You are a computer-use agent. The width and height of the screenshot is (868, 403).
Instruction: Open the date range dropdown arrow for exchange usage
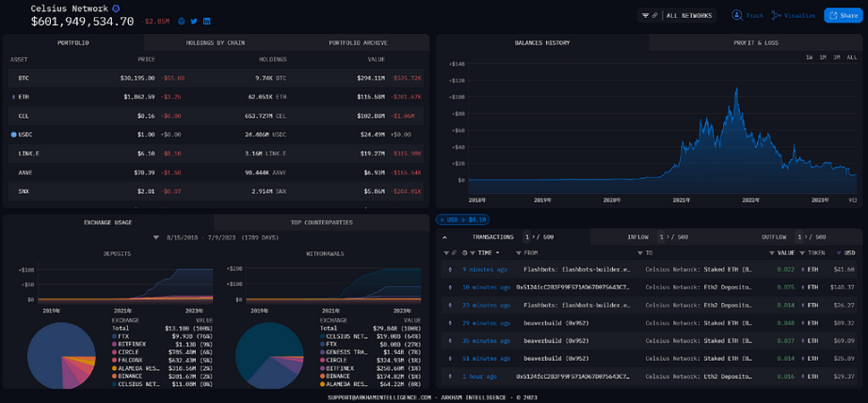tap(156, 237)
